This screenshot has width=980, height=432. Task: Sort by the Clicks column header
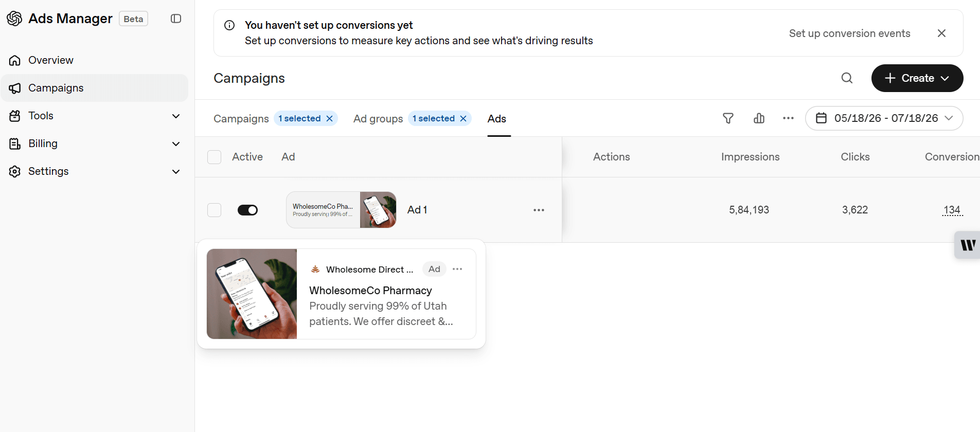coord(855,157)
